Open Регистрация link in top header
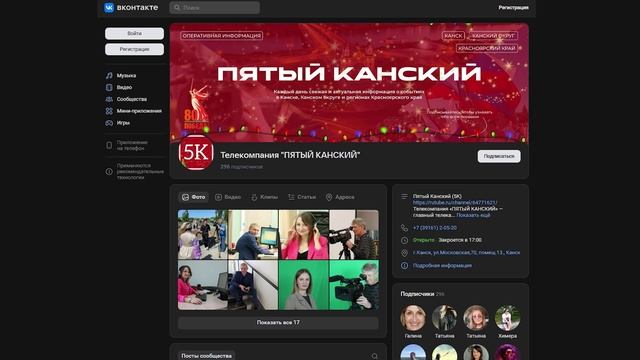 (x=513, y=7)
